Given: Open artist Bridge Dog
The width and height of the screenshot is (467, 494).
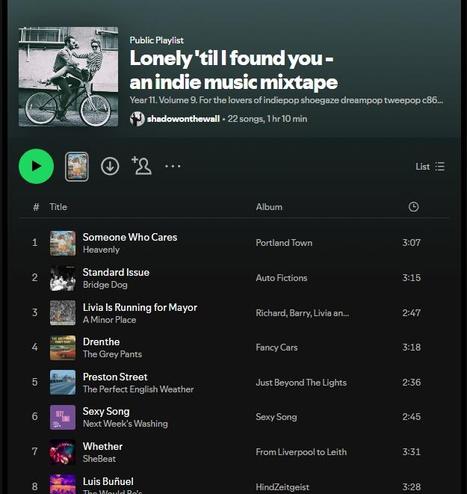Looking at the screenshot, I should 105,285.
